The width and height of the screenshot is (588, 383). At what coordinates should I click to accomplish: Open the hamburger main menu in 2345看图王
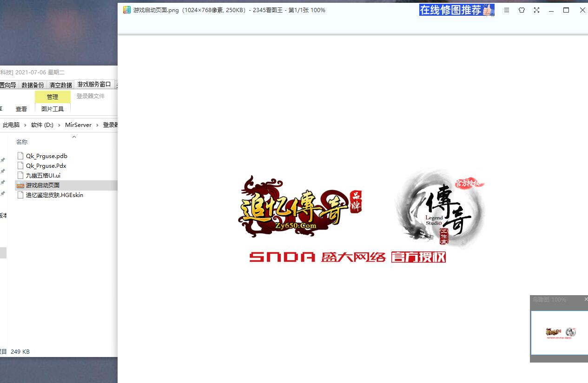507,10
